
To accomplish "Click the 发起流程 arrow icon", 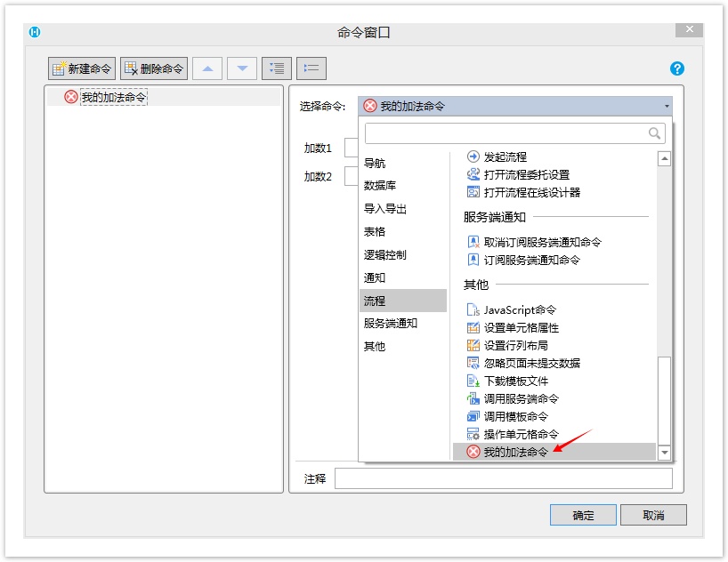I will click(x=473, y=157).
